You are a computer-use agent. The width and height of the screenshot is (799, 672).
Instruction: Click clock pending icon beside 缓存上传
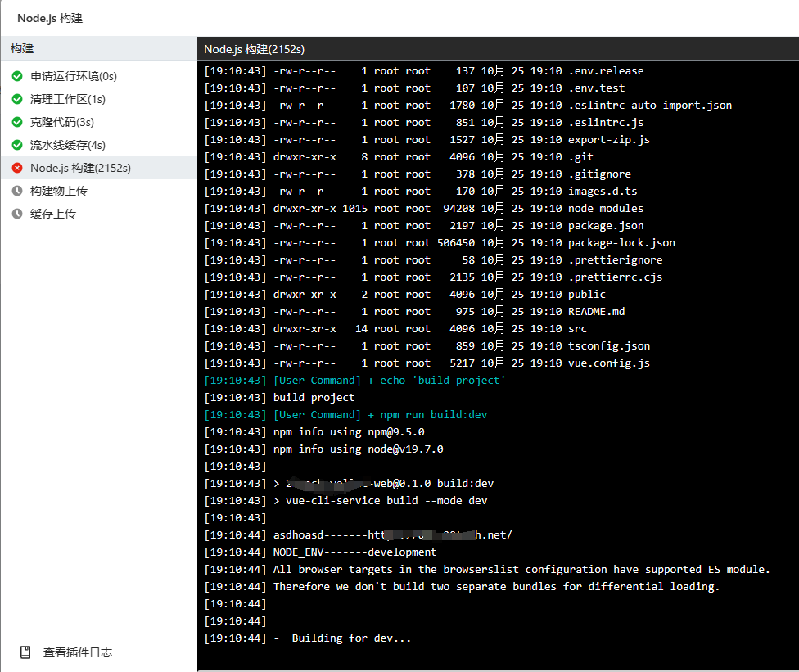17,214
